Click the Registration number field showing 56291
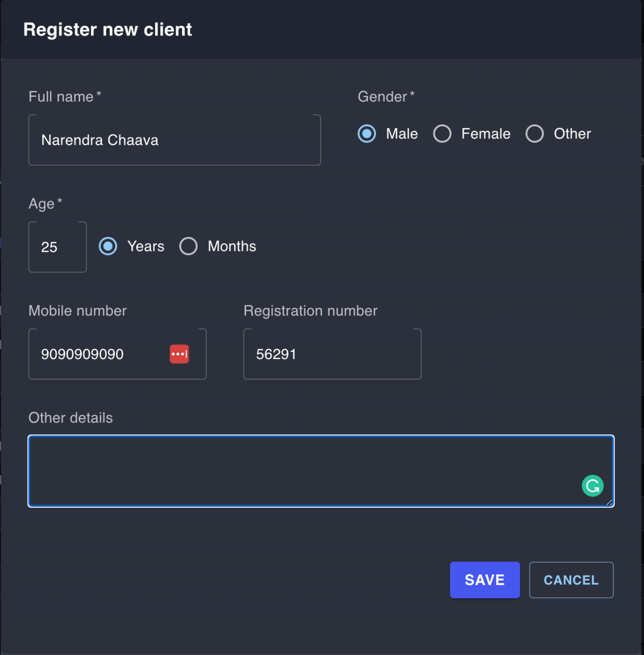 pos(332,353)
